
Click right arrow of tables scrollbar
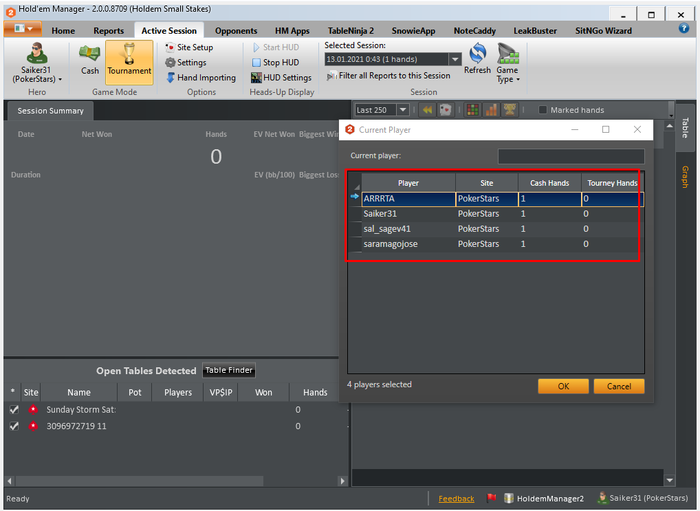342,481
